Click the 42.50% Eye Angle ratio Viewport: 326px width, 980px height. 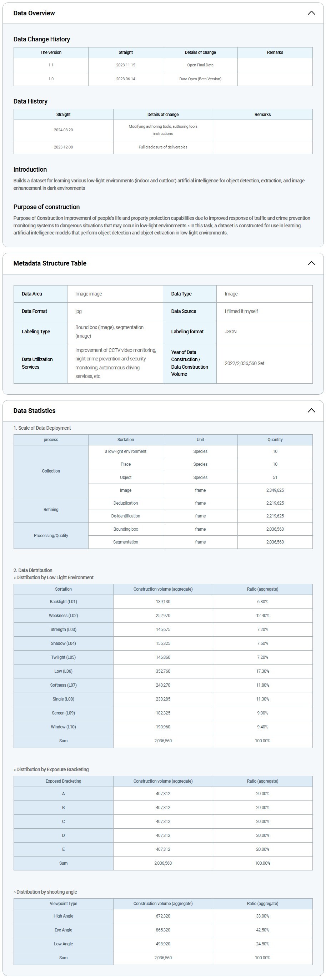click(x=262, y=930)
